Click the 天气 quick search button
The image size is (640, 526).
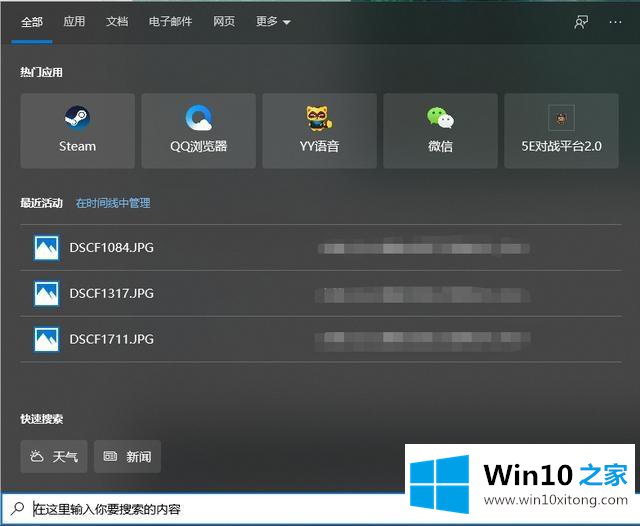pos(54,456)
